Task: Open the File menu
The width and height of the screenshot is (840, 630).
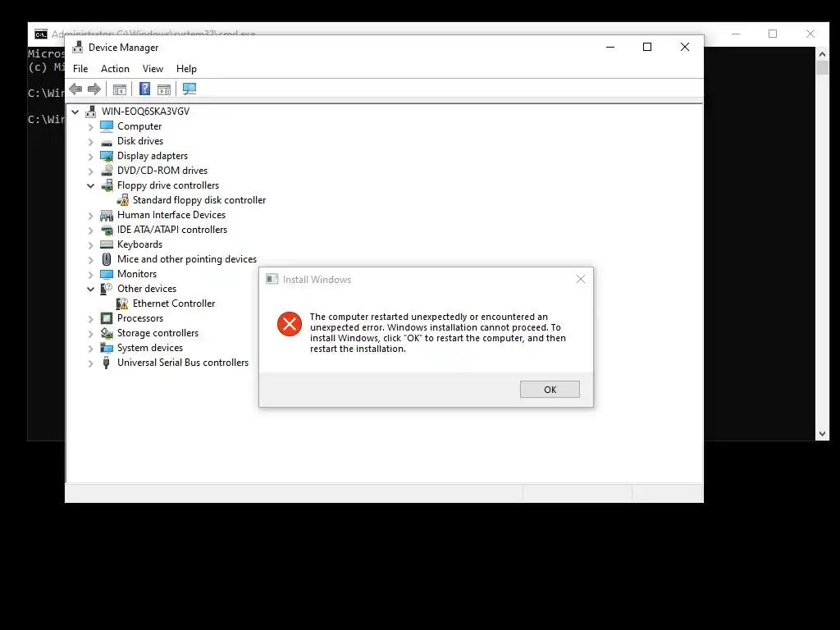Action: (x=80, y=69)
